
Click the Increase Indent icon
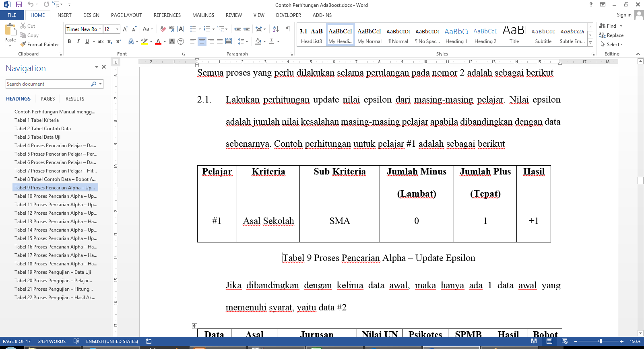tap(246, 29)
